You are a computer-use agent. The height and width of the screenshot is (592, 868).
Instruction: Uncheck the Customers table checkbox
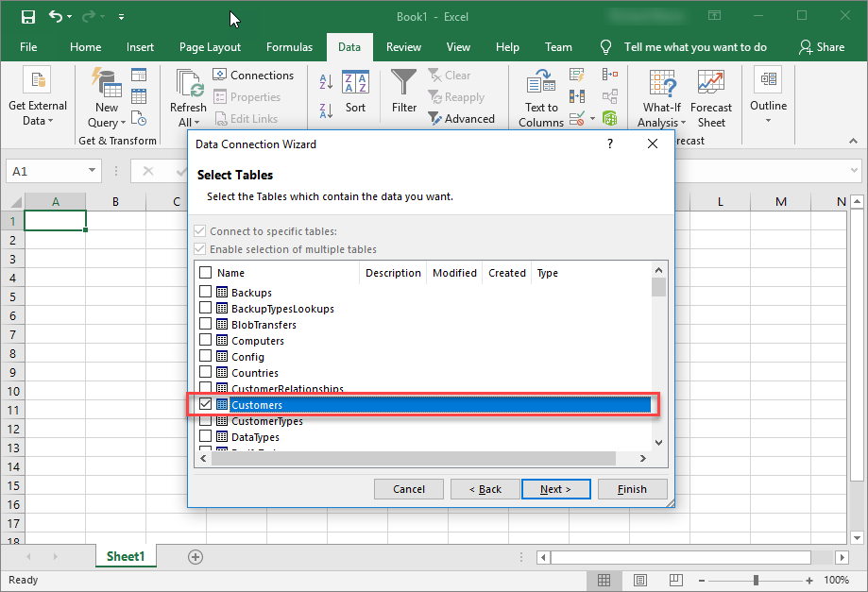click(206, 404)
